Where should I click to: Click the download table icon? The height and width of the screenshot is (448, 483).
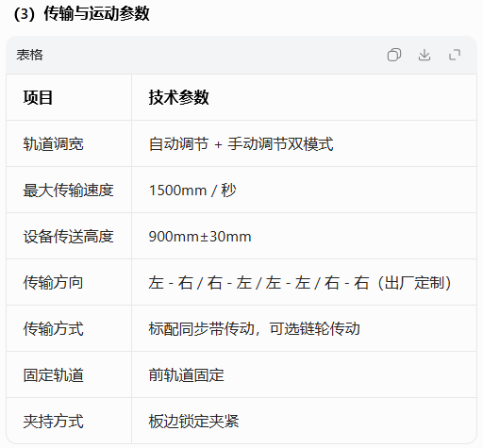tap(425, 55)
